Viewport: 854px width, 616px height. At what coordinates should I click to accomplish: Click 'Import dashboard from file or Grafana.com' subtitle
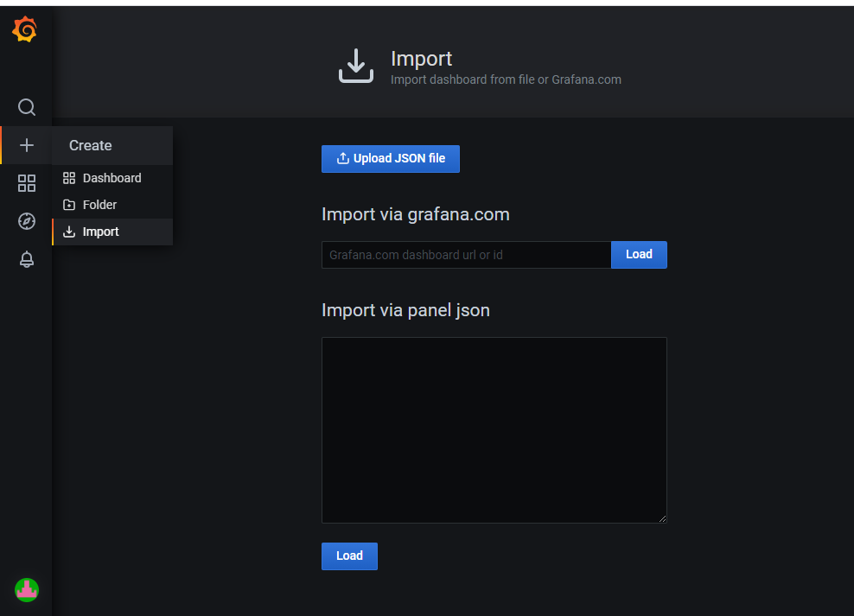point(506,80)
